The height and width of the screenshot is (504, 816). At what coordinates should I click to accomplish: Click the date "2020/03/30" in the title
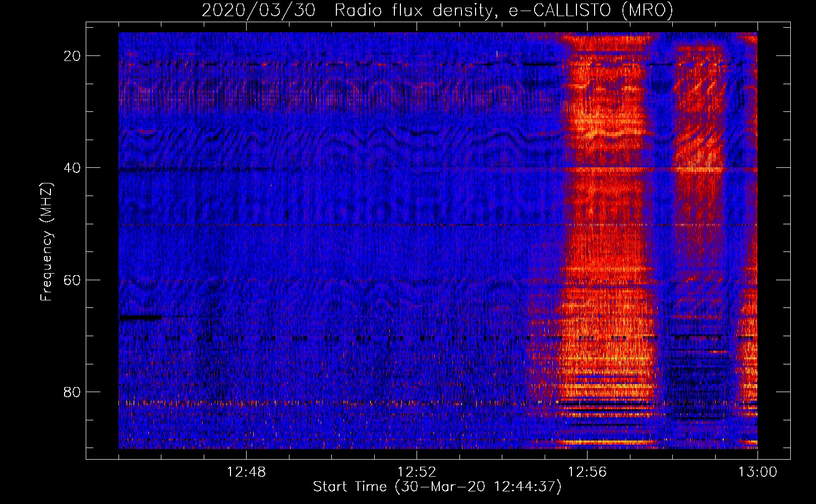click(259, 11)
